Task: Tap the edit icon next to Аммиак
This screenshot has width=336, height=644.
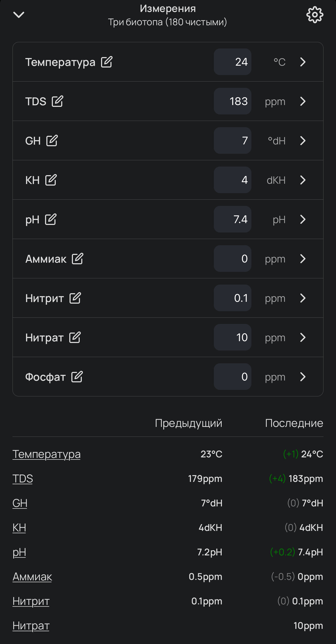Action: 77,259
